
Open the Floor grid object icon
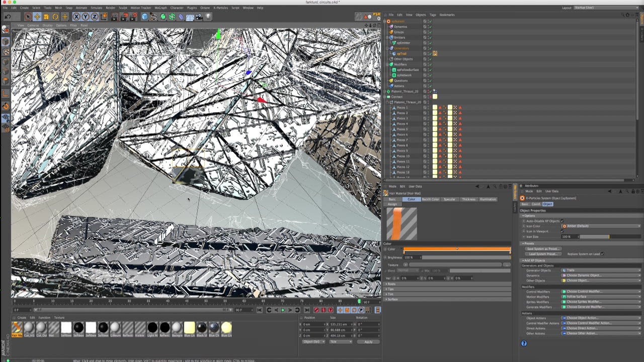click(190, 17)
